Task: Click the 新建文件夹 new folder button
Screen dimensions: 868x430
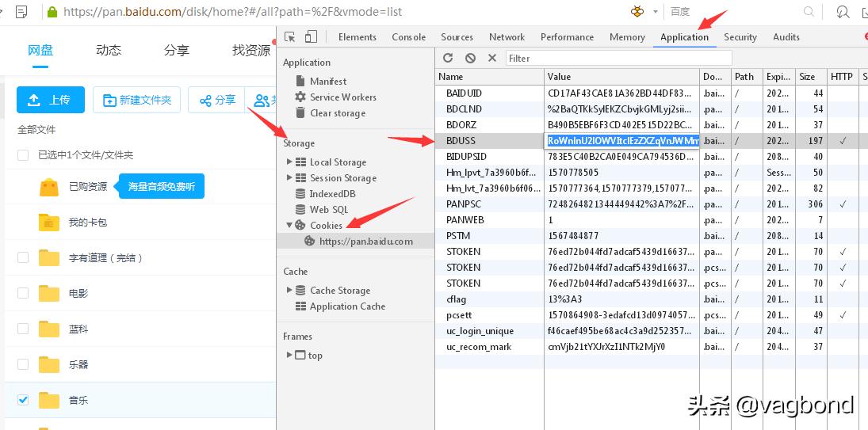Action: click(x=136, y=100)
